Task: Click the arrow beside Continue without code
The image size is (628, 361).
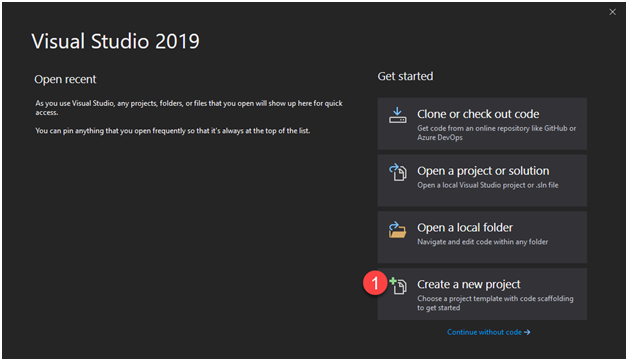Action: pyautogui.click(x=527, y=332)
